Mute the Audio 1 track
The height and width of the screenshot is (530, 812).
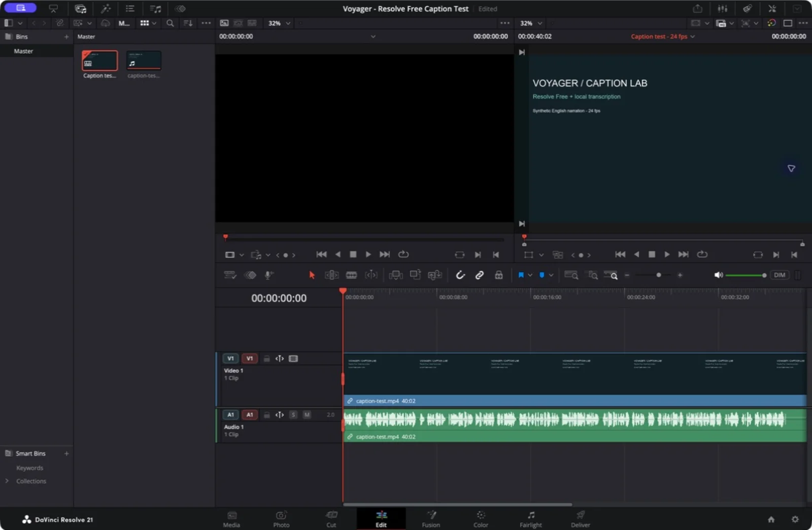(x=307, y=415)
